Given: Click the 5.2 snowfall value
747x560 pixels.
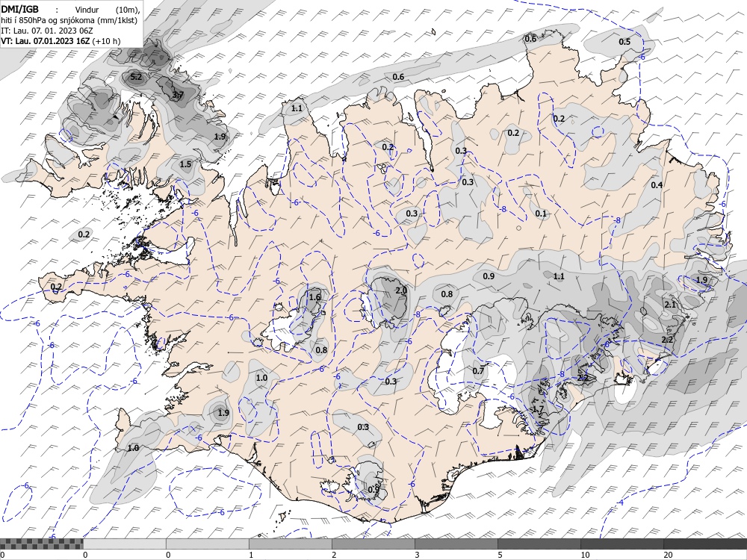Looking at the screenshot, I should [136, 77].
